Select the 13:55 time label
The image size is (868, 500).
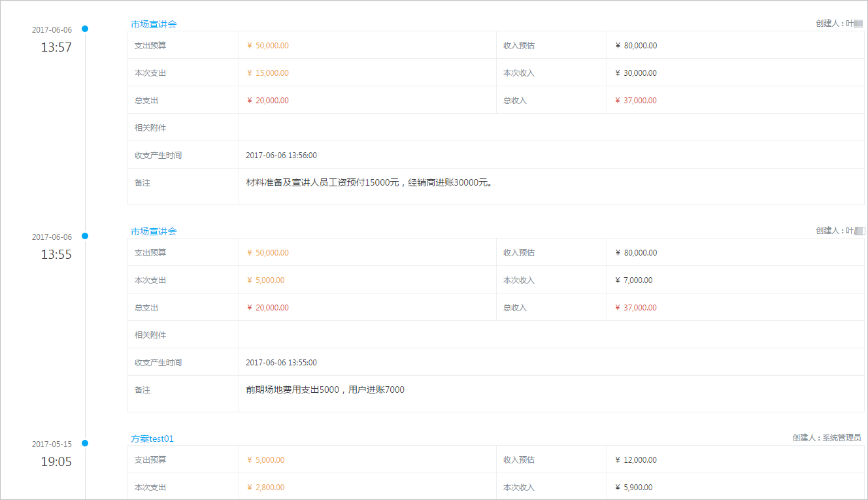tap(56, 254)
